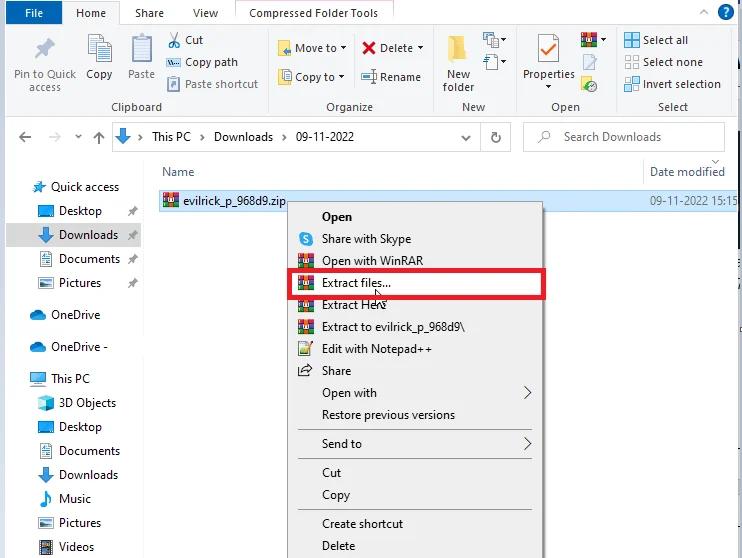Click the History icon in Open group
Screen dimensions: 742x558
pos(589,84)
